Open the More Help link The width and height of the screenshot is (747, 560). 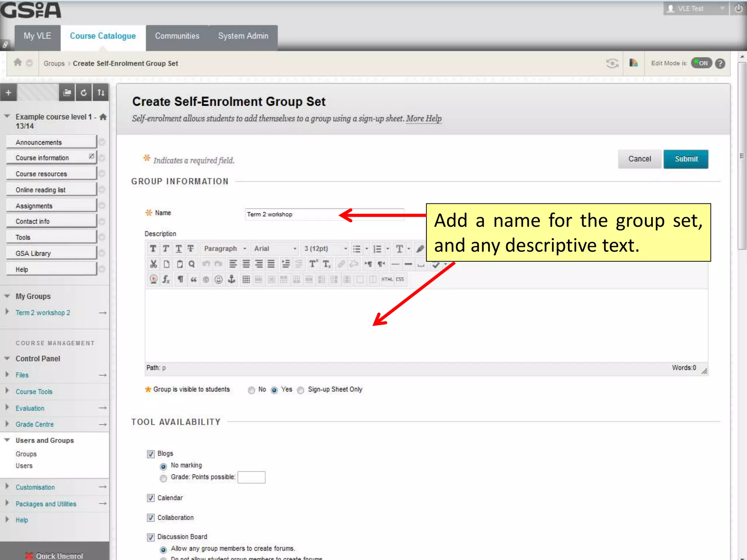424,119
